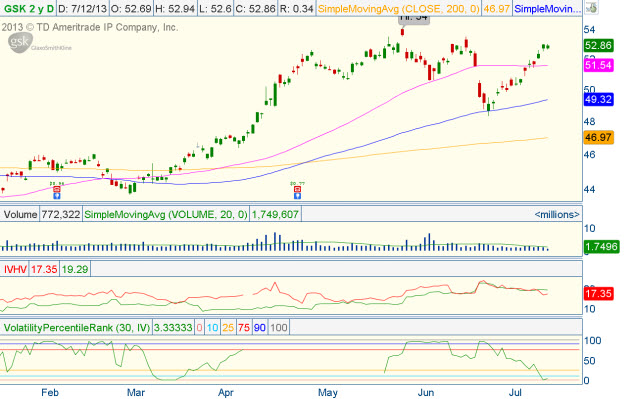The width and height of the screenshot is (625, 399).
Task: Click the <millions> volume unit label
Action: coord(557,214)
